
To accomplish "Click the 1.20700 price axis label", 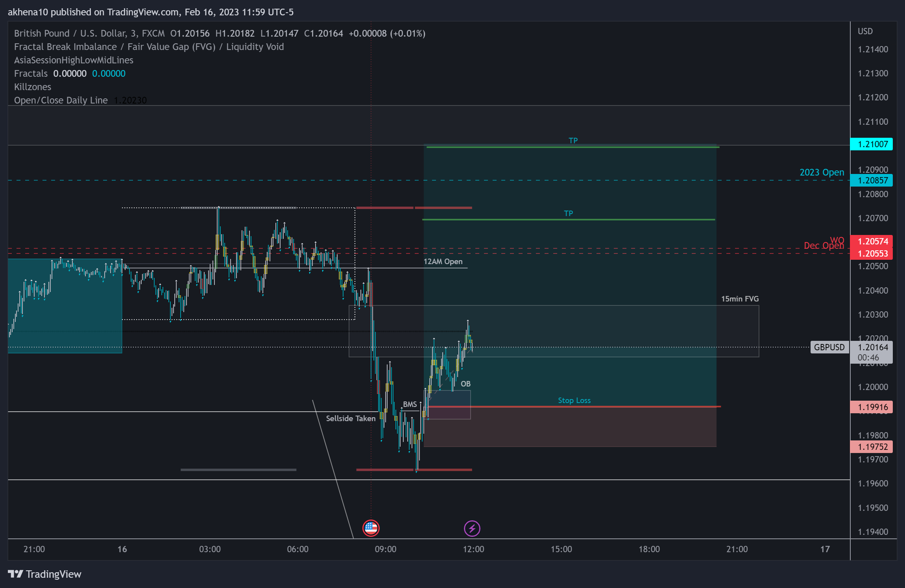I will [x=873, y=218].
